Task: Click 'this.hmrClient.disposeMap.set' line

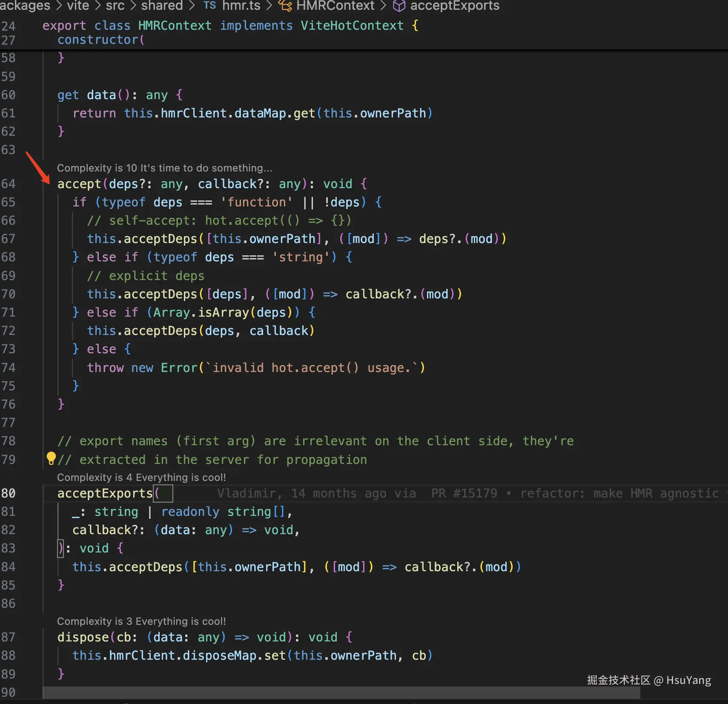Action: [x=252, y=655]
